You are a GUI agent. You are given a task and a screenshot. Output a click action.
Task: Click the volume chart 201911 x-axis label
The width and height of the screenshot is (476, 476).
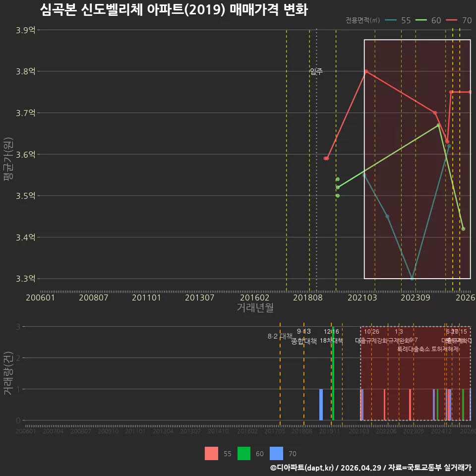pos(330,431)
